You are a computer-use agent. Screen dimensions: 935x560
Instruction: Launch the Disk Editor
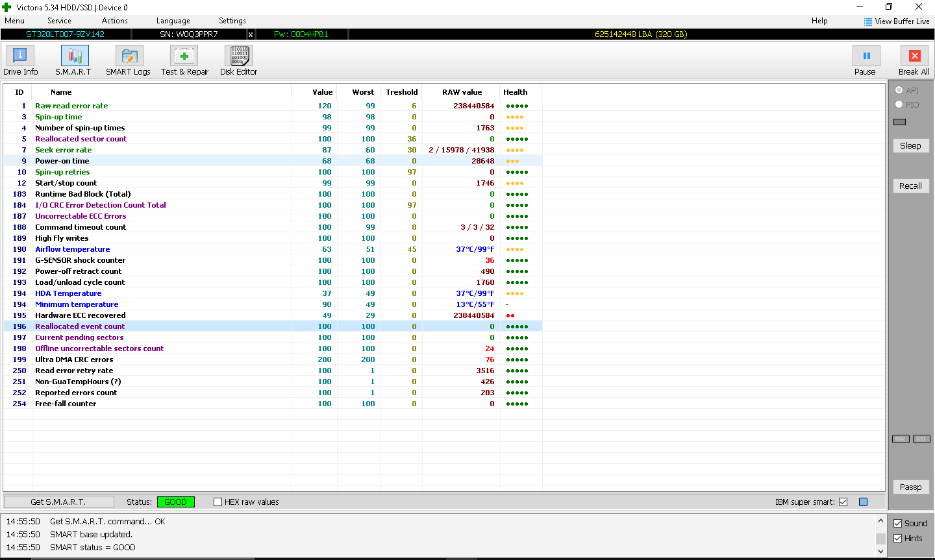[x=238, y=61]
